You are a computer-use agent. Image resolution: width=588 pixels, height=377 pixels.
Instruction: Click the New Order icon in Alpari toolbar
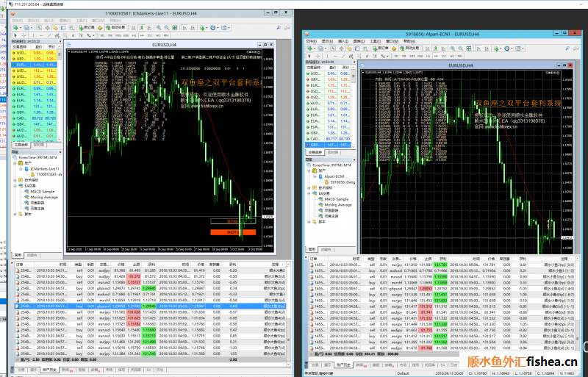378,46
